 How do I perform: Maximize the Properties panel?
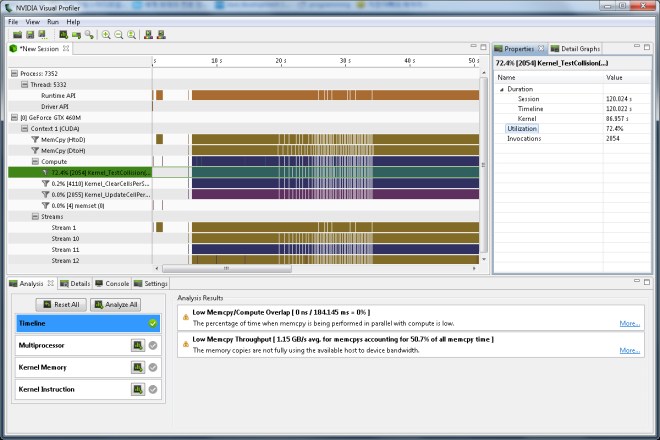click(647, 47)
